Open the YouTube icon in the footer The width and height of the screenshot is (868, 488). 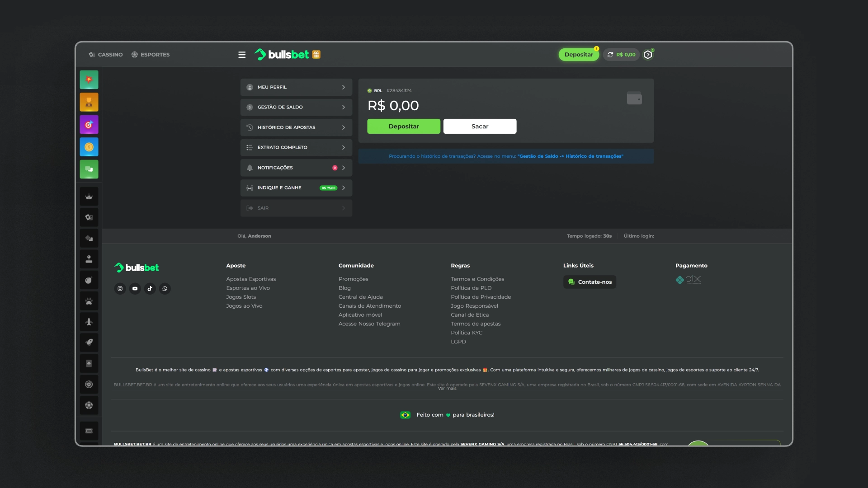click(x=135, y=289)
